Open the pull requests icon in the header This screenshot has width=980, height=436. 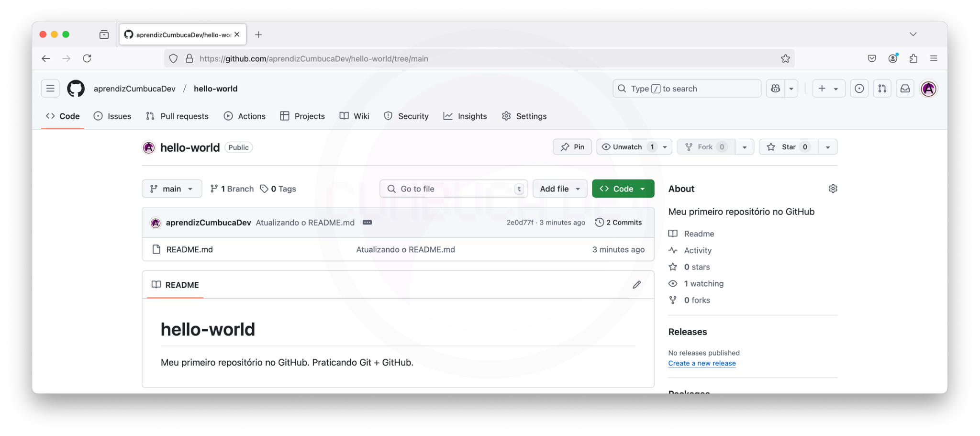coord(881,88)
